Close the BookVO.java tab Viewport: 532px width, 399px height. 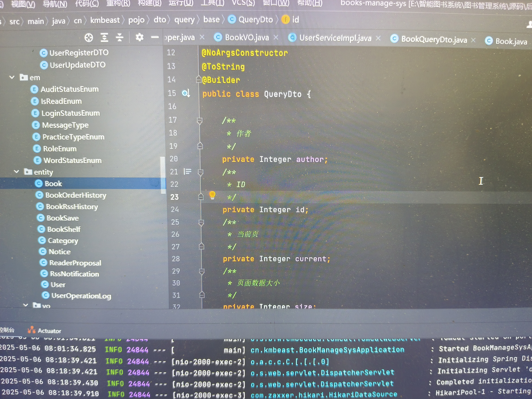click(276, 37)
